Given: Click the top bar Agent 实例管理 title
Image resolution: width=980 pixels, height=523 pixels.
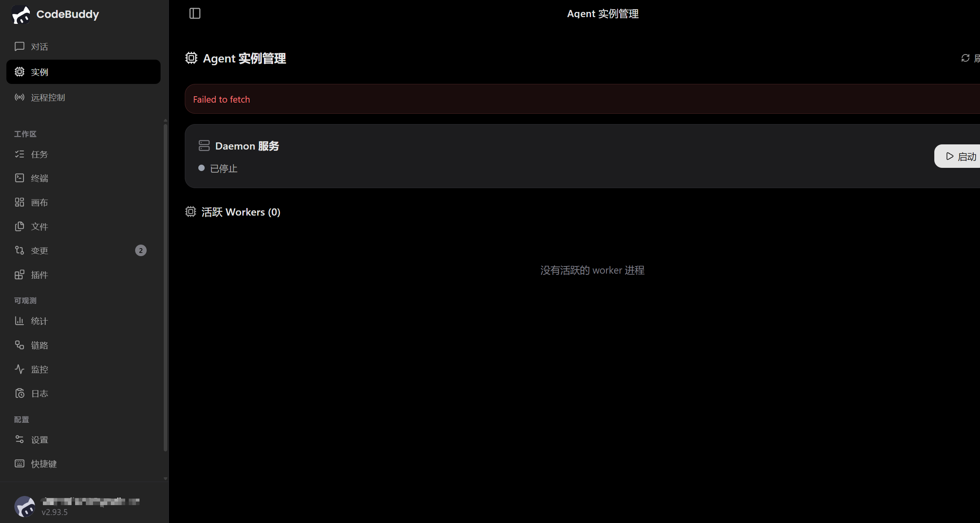Looking at the screenshot, I should (x=603, y=14).
